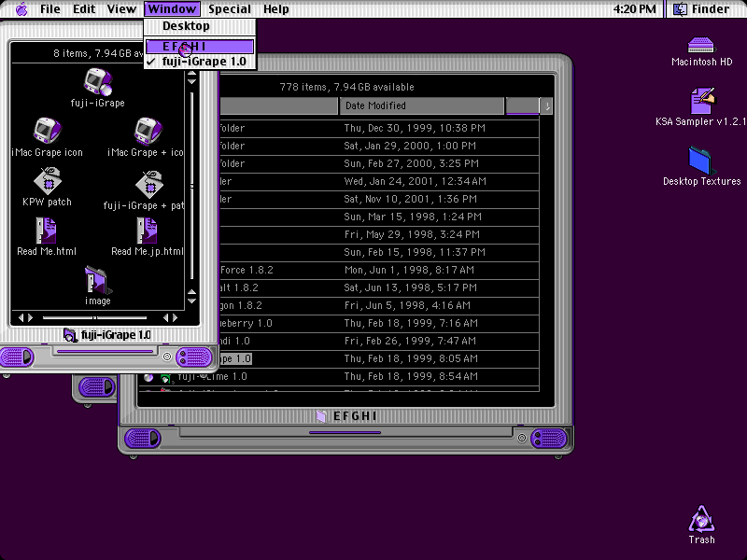Click the purple horizontal scroll bar under EFGHI title
Viewport: 747px width, 560px height.
[345, 432]
